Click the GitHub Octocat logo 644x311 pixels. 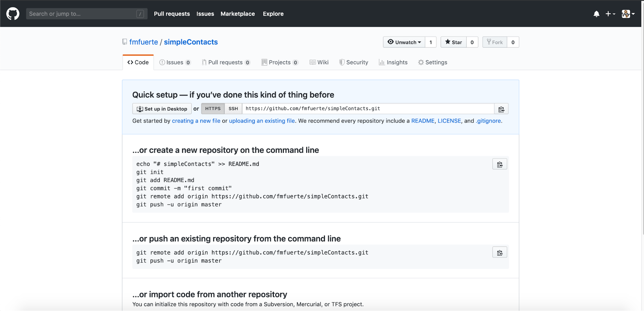click(x=13, y=14)
